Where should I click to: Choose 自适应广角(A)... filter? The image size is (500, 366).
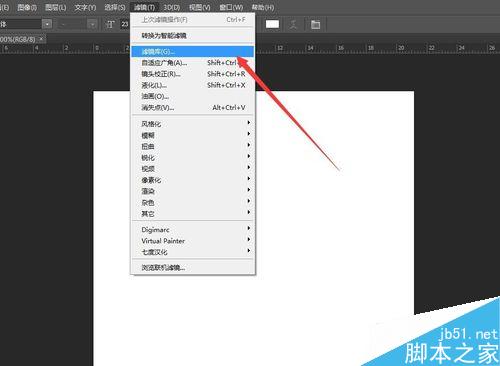pos(193,63)
